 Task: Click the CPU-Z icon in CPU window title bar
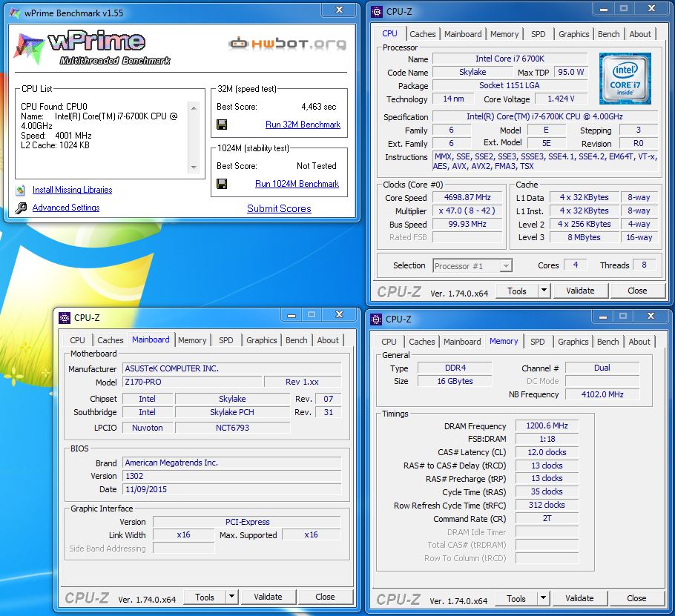click(x=376, y=12)
